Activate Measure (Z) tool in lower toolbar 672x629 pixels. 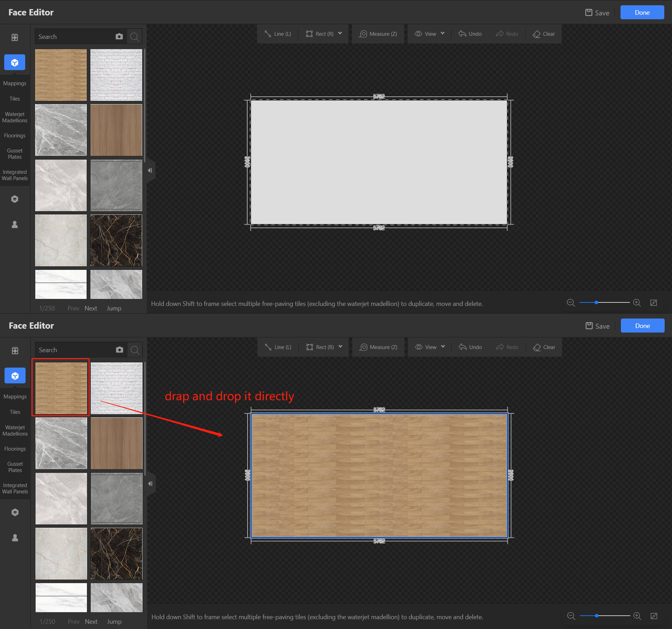[379, 347]
